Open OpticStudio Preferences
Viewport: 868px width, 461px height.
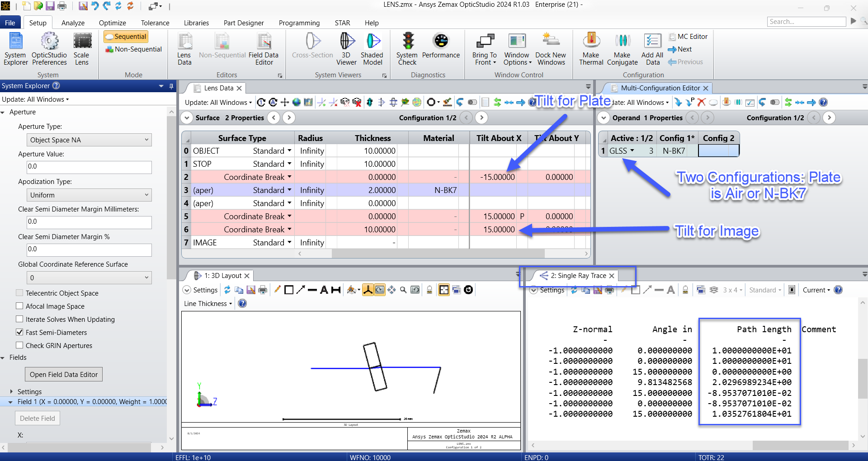[x=49, y=49]
